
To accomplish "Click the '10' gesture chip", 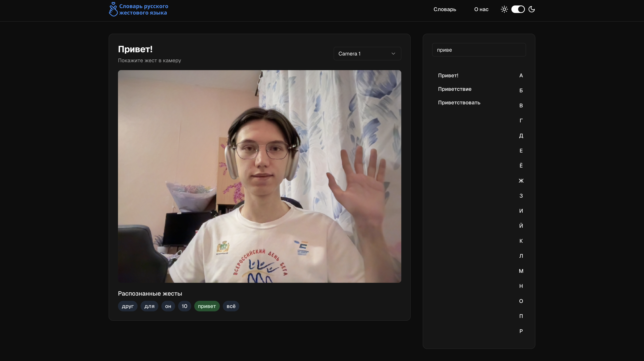I will coord(184,306).
